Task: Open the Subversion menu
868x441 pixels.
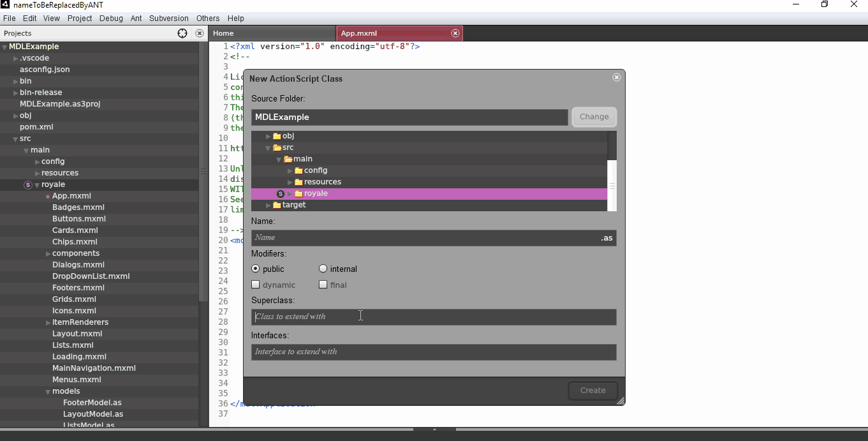Action: click(168, 18)
